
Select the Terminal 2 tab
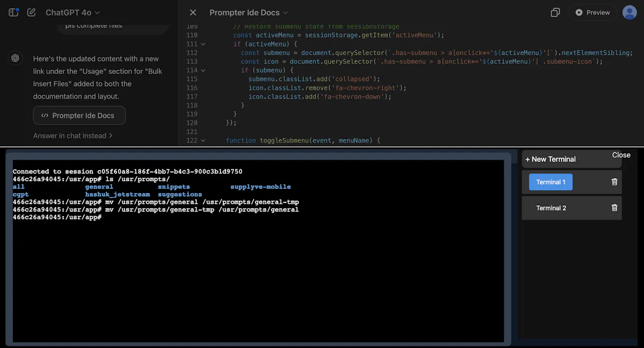(x=551, y=208)
